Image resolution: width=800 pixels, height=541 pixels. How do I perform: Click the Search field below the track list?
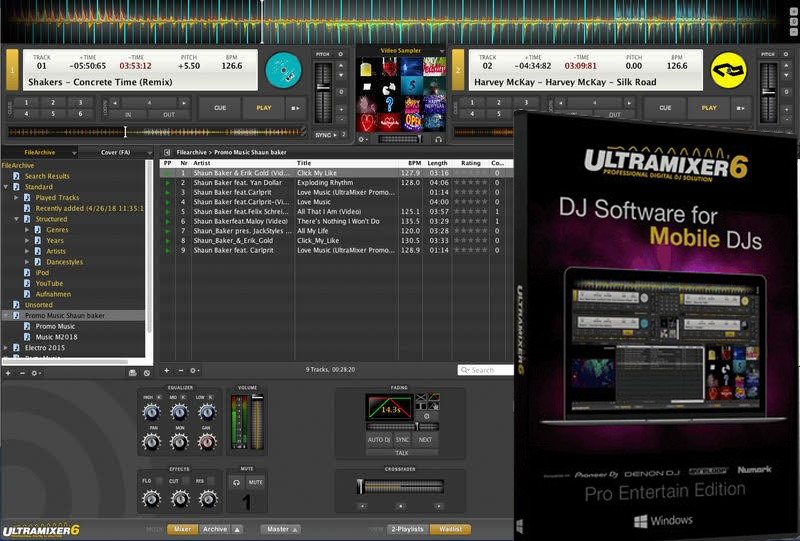coord(486,370)
